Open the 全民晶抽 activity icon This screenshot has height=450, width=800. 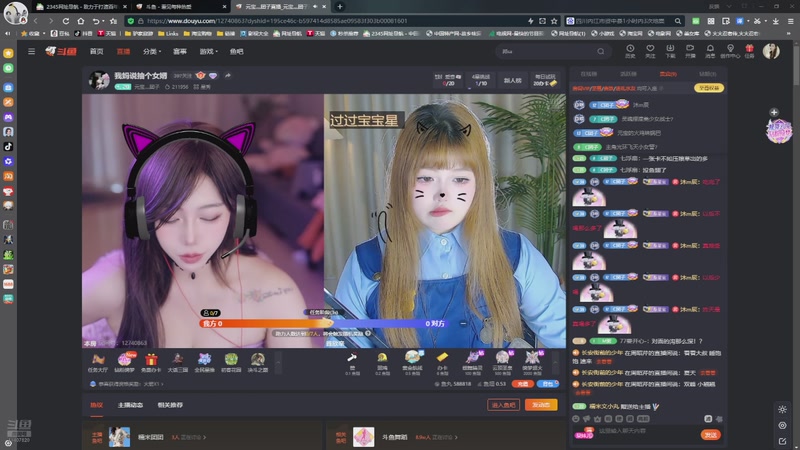click(204, 363)
